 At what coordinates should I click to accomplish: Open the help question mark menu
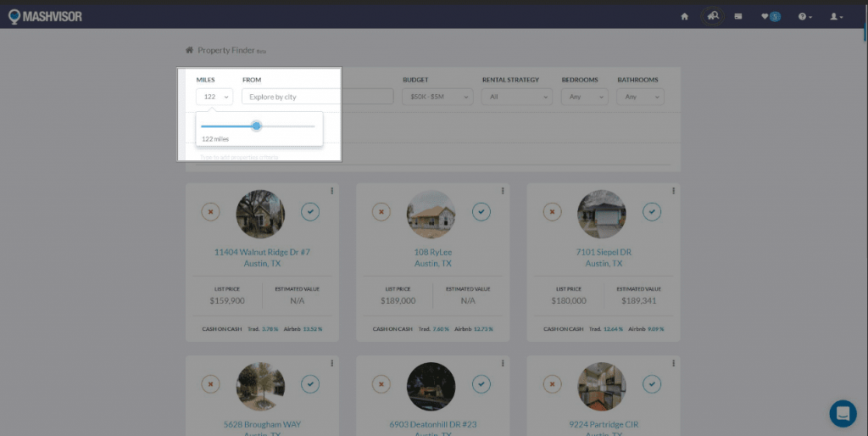(804, 16)
